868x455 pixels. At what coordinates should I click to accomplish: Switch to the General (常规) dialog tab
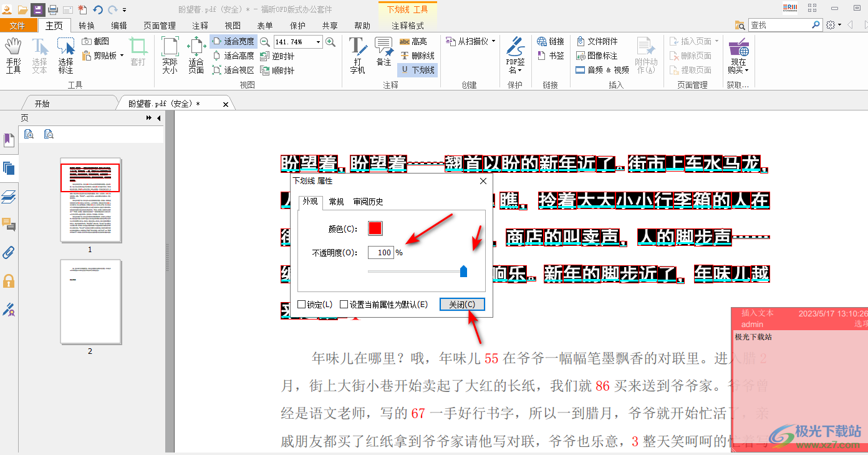coord(337,202)
